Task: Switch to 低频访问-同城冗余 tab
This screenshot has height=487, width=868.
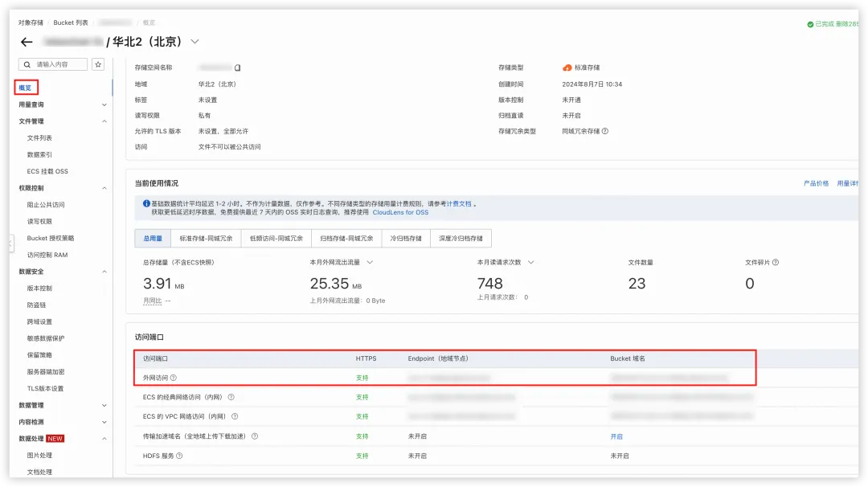Action: [276, 239]
